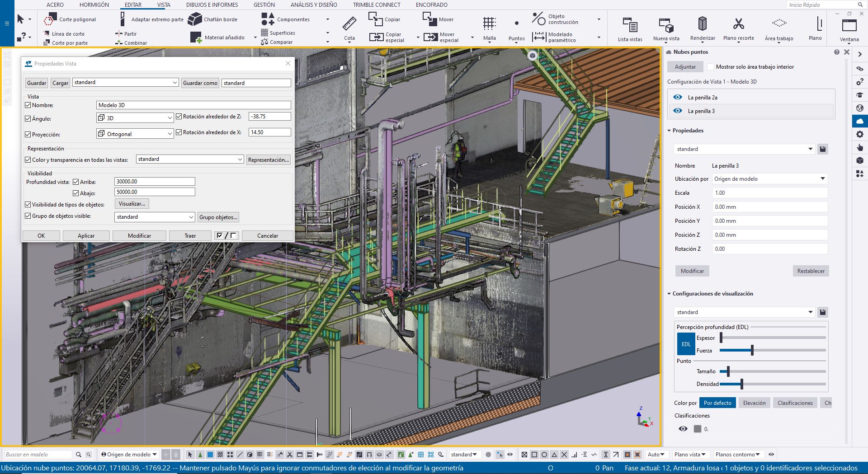Switch to the TRIMBLE CONNECT tab
The height and width of the screenshot is (474, 868).
point(377,5)
